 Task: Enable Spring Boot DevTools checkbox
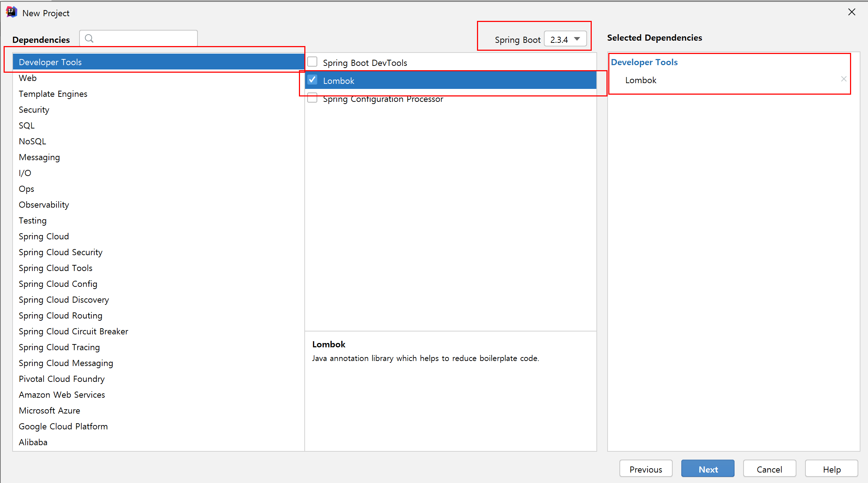click(x=312, y=62)
